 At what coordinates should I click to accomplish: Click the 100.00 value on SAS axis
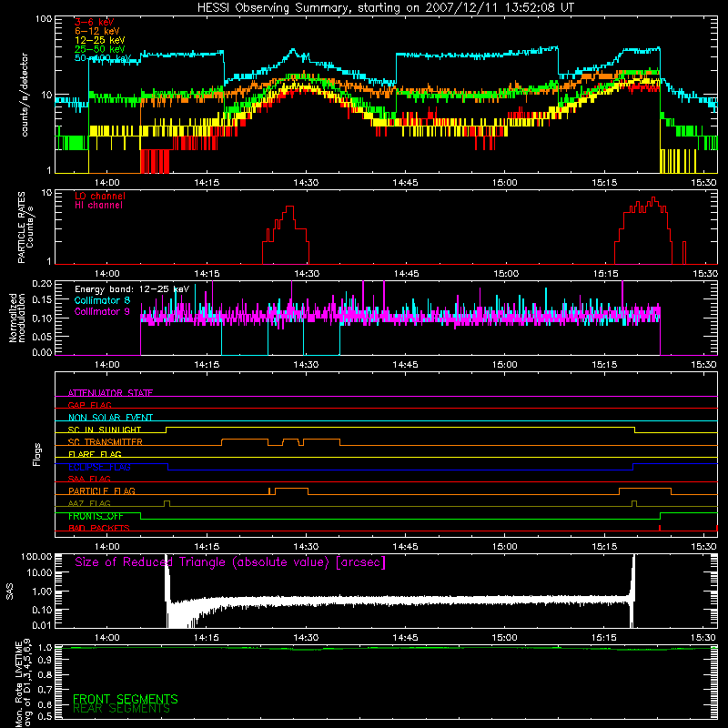[36, 557]
